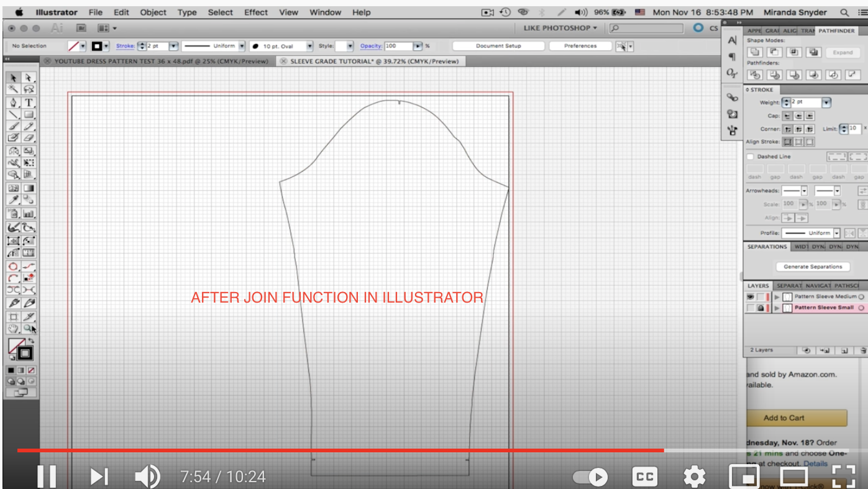Click the Document Setup button
This screenshot has width=868, height=489.
(498, 46)
